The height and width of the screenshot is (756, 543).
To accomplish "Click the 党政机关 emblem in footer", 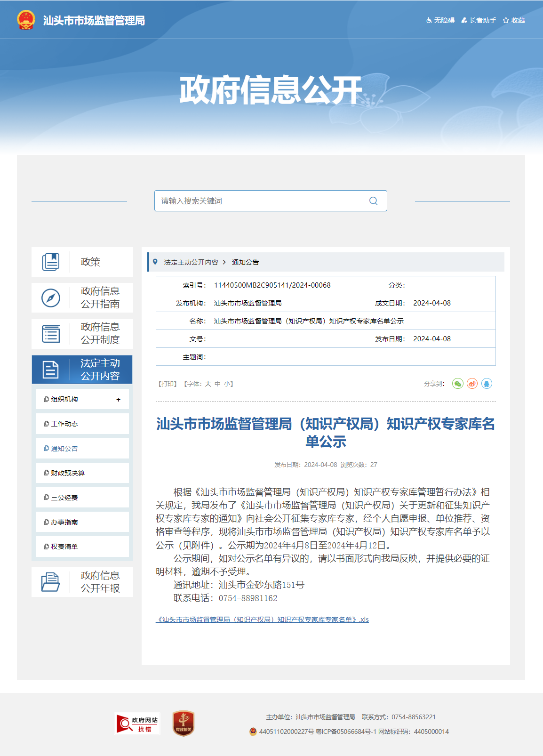I will (184, 724).
